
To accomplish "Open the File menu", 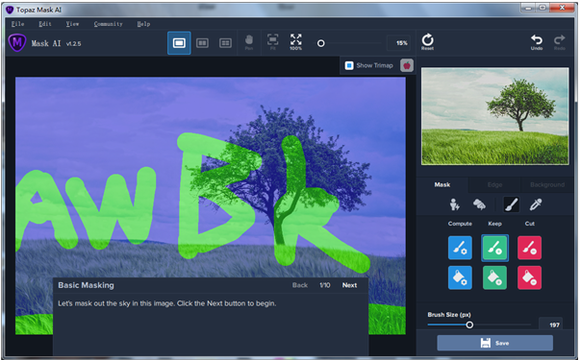I will click(18, 24).
